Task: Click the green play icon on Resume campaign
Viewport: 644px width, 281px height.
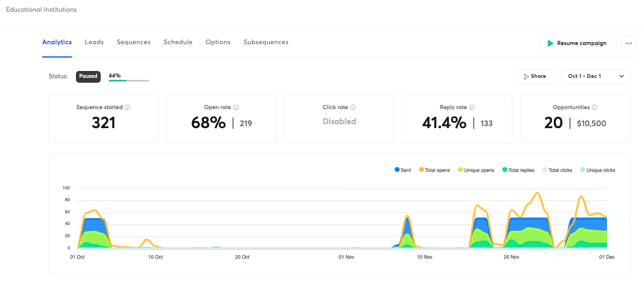Action: 550,43
